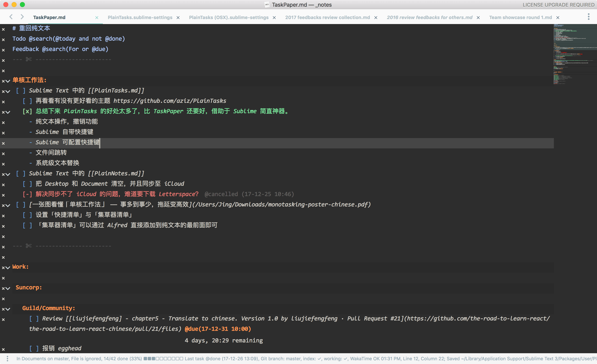Collapse the Work section fold arrow
597x364 pixels.
[8, 268]
